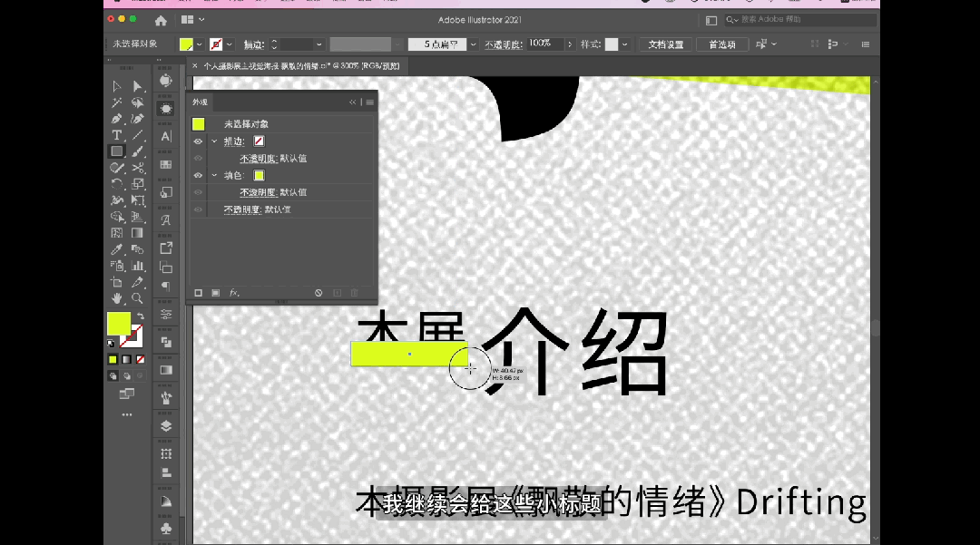Open the opacity slider arrow
The image size is (980, 545).
[x=569, y=44]
